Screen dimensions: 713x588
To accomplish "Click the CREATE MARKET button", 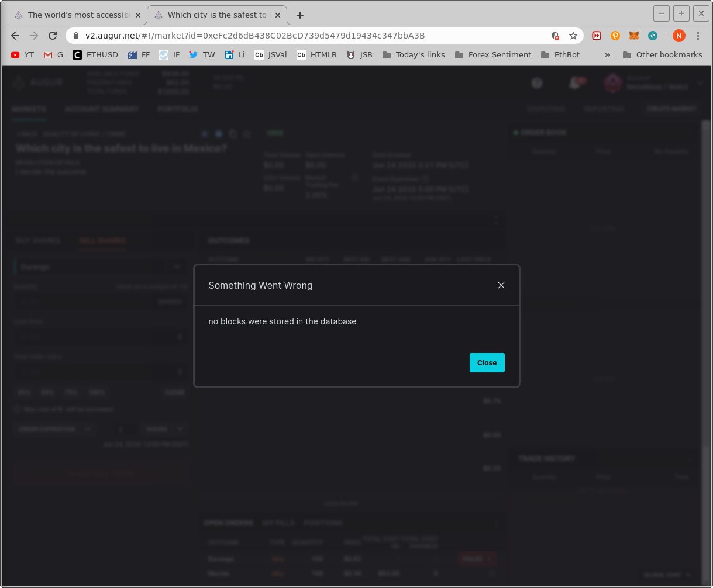I will point(671,109).
